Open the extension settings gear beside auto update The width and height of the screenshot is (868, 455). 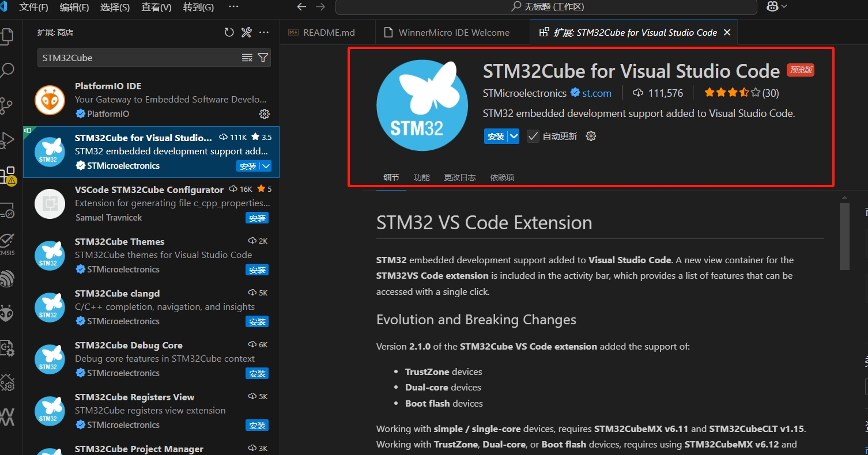(x=591, y=136)
